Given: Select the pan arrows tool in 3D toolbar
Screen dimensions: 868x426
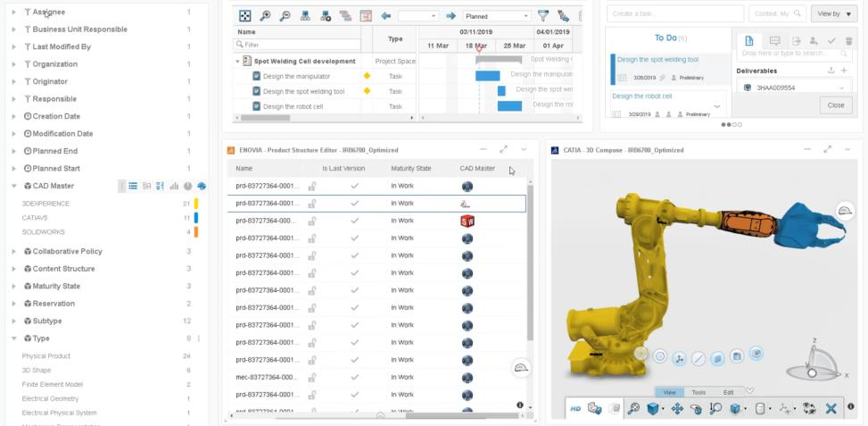Looking at the screenshot, I should click(x=677, y=408).
